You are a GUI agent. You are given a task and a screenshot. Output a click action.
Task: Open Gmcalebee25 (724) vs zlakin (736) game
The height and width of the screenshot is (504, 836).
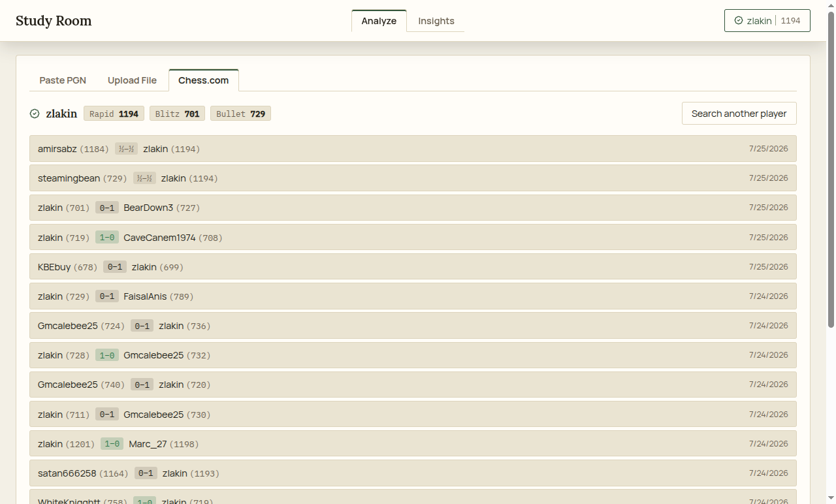coord(413,326)
